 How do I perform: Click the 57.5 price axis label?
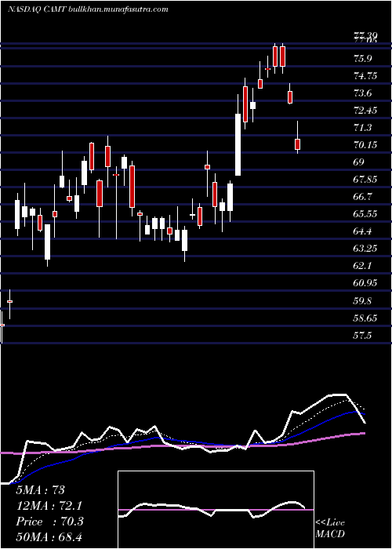(x=362, y=336)
